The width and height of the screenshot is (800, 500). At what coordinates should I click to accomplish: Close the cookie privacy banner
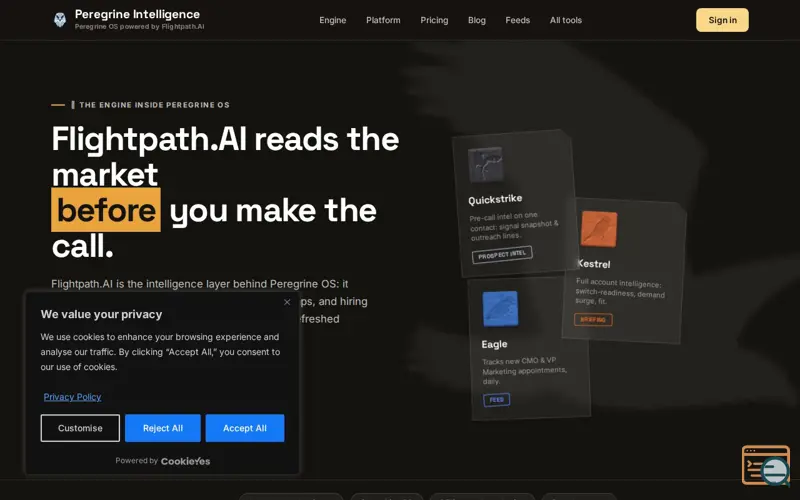coord(287,302)
